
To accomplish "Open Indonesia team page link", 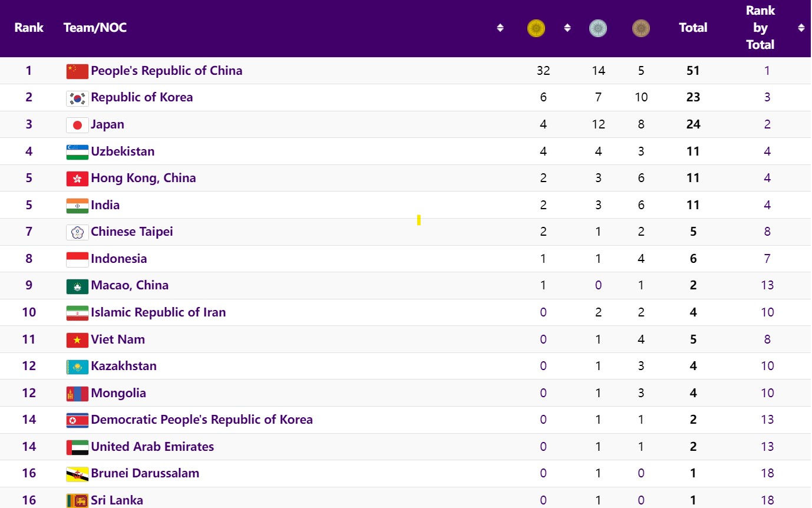I will 119,259.
